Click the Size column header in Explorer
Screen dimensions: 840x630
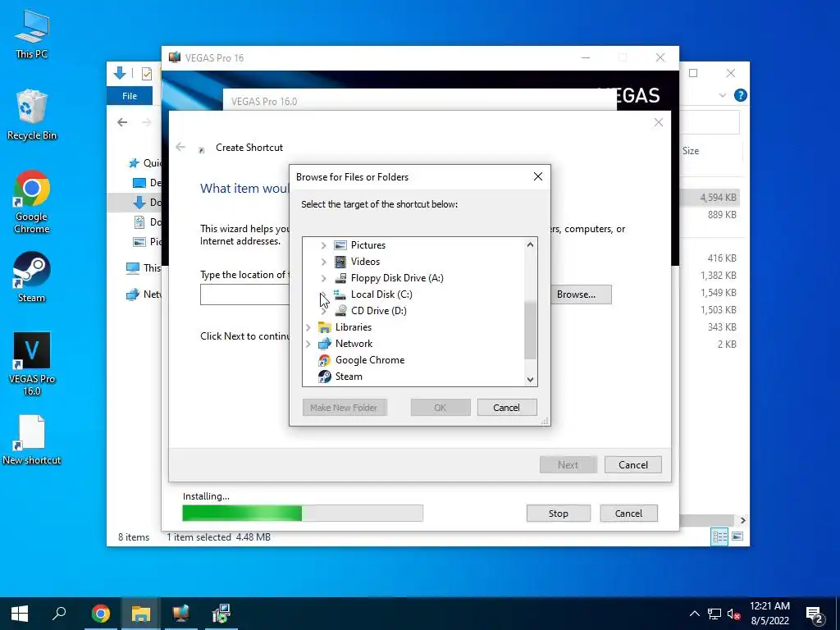pyautogui.click(x=691, y=151)
